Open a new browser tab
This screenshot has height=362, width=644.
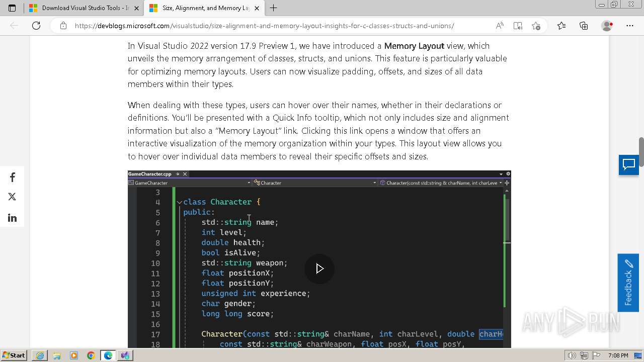click(x=273, y=8)
